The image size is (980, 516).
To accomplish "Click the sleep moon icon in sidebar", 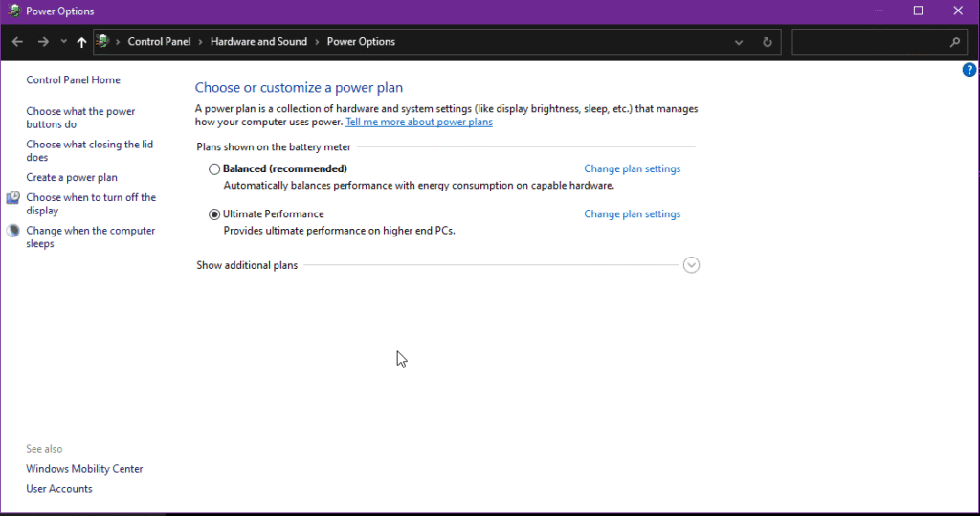I will [x=13, y=231].
